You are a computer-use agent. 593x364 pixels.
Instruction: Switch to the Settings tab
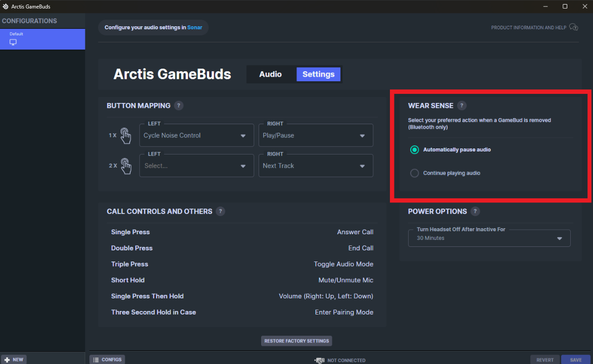[318, 74]
